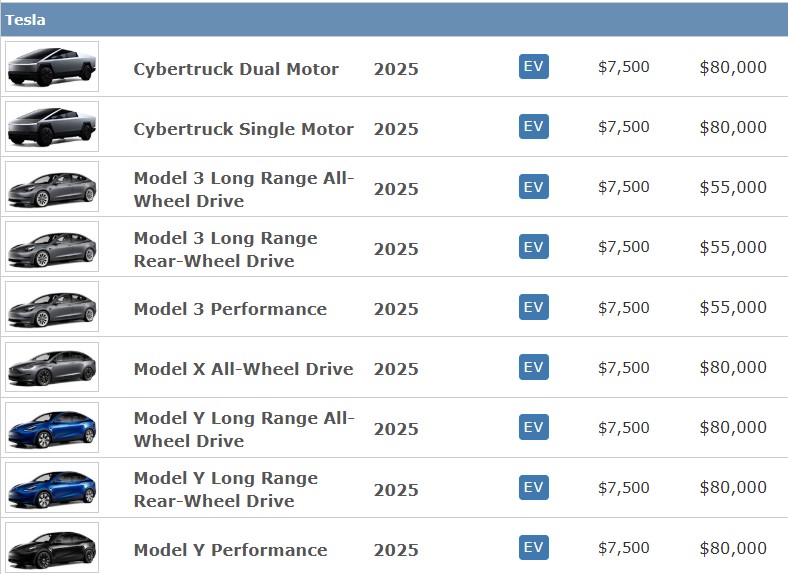This screenshot has height=574, width=788.
Task: Click the Tesla section header
Action: pos(394,20)
